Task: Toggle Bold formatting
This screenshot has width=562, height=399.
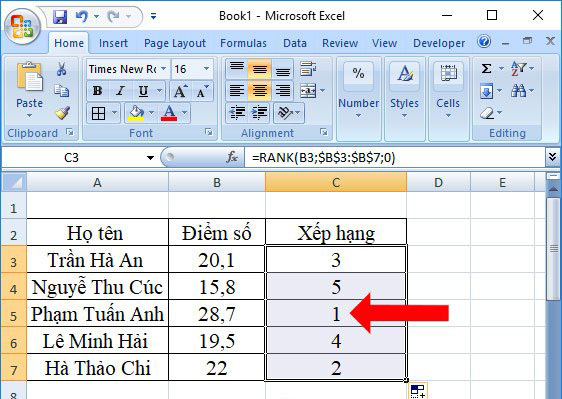Action: (x=97, y=91)
